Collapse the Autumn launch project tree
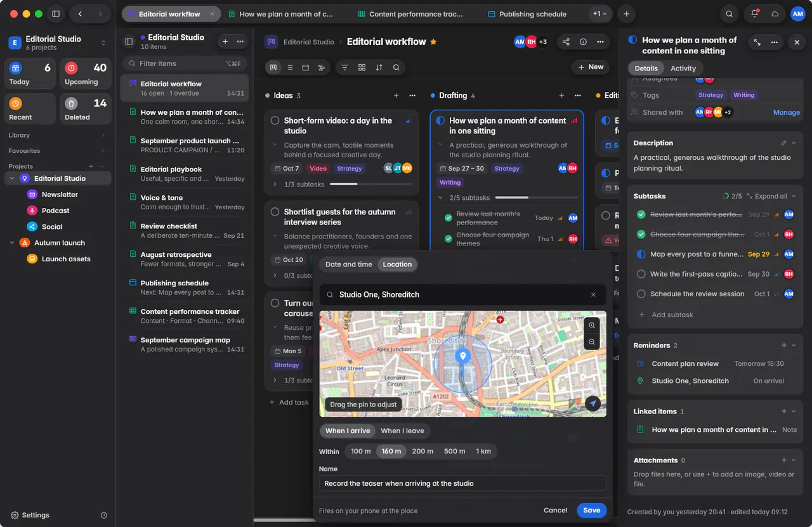 pyautogui.click(x=12, y=243)
